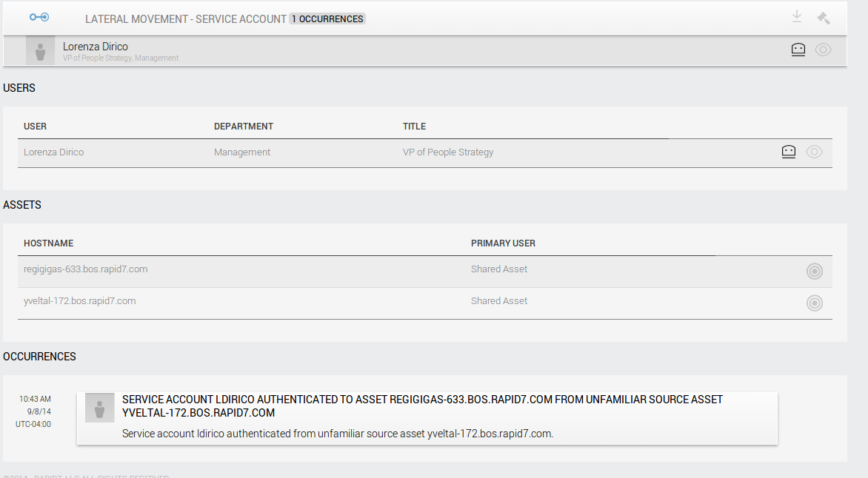868x478 pixels.
Task: Open the Lorenza Dirico name link in header
Action: tap(95, 47)
